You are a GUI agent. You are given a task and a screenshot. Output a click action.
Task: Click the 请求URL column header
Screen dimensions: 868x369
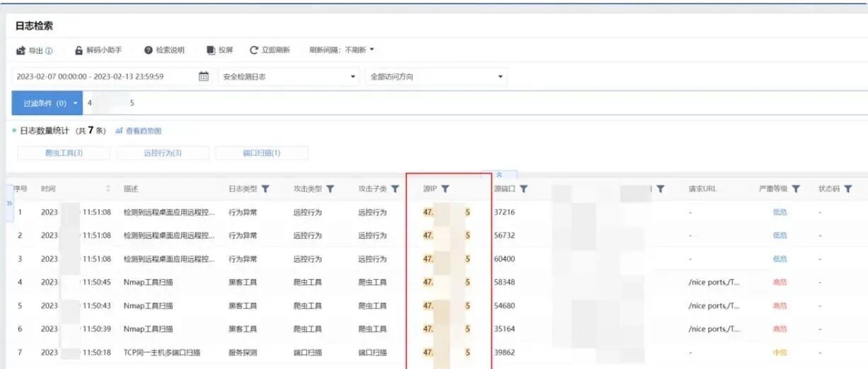[702, 189]
